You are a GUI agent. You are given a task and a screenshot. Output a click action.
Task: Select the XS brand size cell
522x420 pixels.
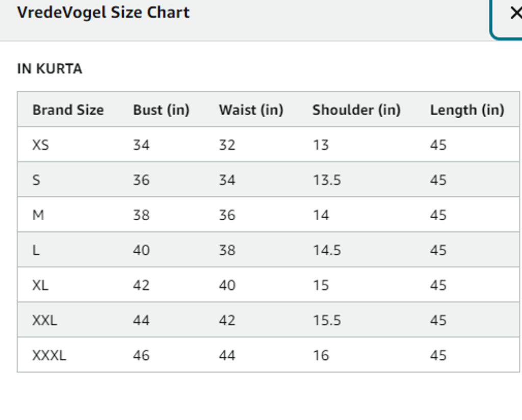coord(41,145)
